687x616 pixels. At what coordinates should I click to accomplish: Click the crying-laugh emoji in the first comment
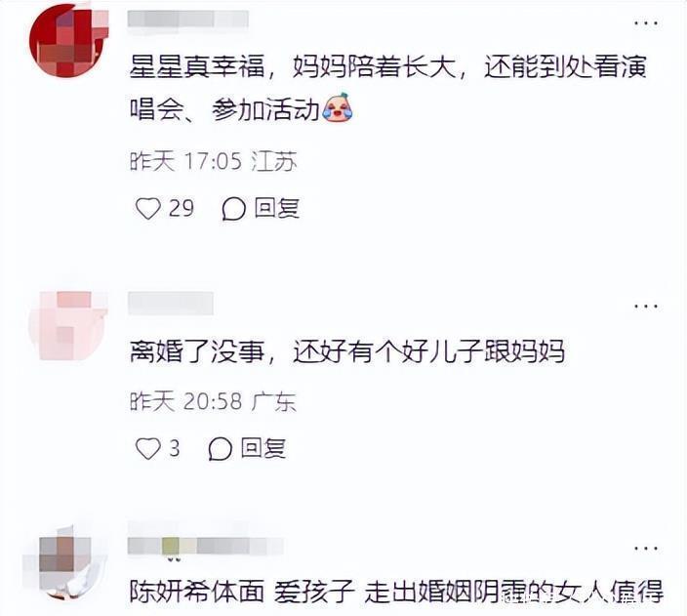coord(338,107)
